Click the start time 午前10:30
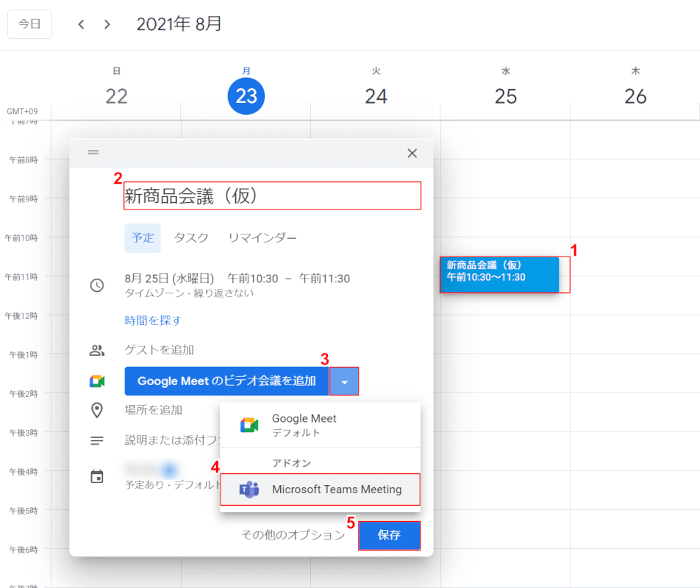Image resolution: width=700 pixels, height=588 pixels. point(253,279)
